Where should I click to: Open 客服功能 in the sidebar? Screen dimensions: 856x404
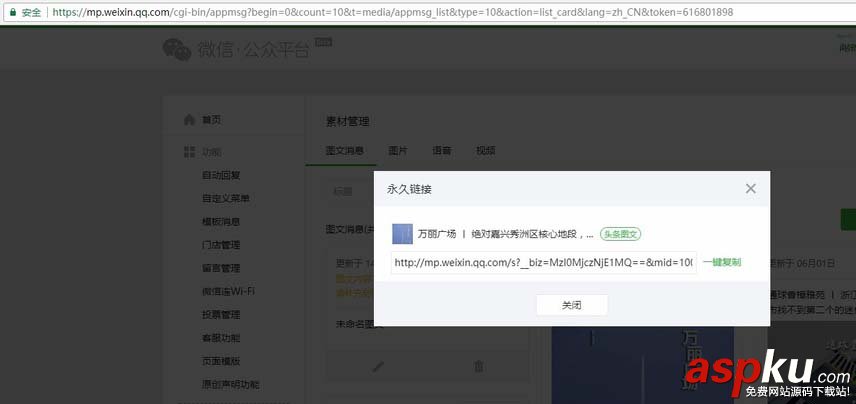point(221,338)
